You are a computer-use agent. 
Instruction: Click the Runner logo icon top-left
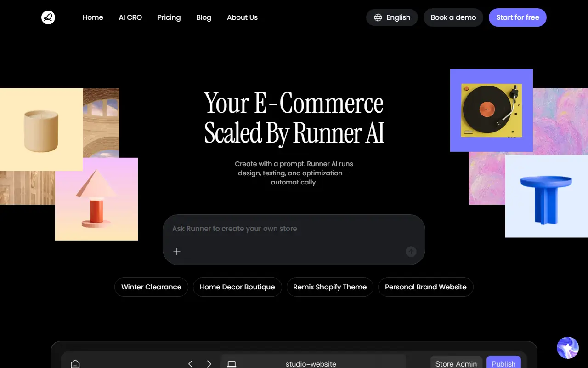tap(48, 17)
